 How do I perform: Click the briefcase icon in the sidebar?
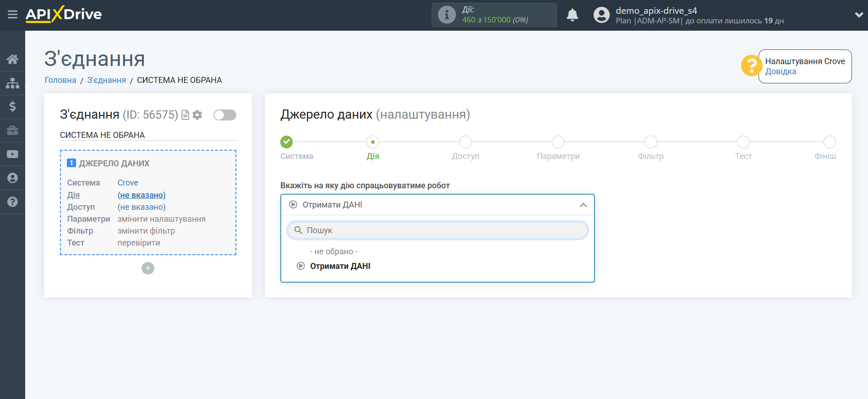(12, 131)
